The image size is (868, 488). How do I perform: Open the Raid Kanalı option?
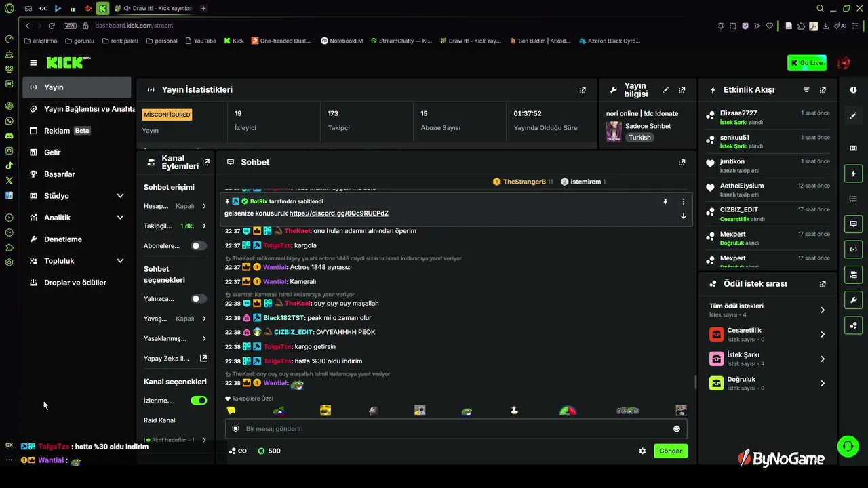click(160, 420)
